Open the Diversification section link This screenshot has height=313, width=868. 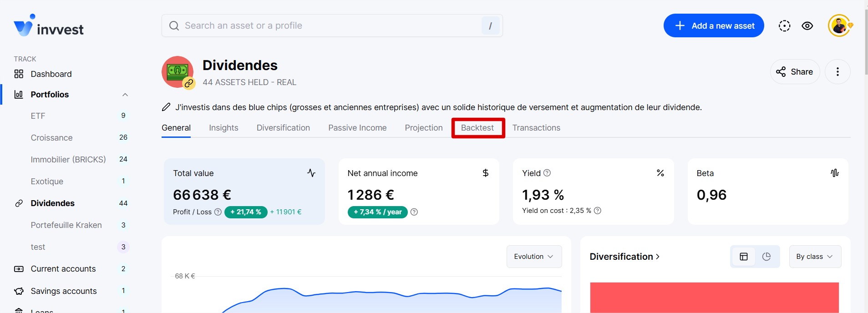(624, 257)
